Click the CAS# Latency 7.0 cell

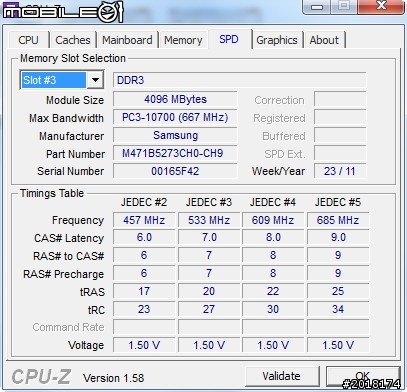coord(209,237)
